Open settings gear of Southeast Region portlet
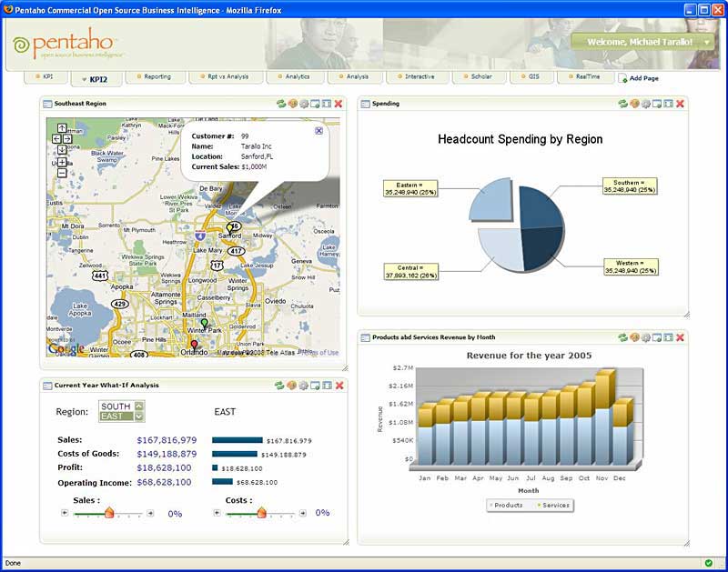This screenshot has width=728, height=572. pyautogui.click(x=304, y=104)
